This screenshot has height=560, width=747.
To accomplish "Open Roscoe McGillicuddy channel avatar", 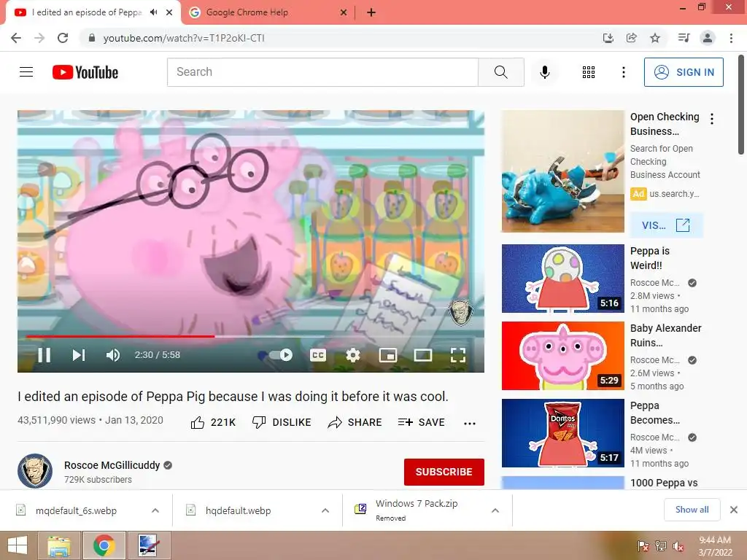I will (x=35, y=471).
